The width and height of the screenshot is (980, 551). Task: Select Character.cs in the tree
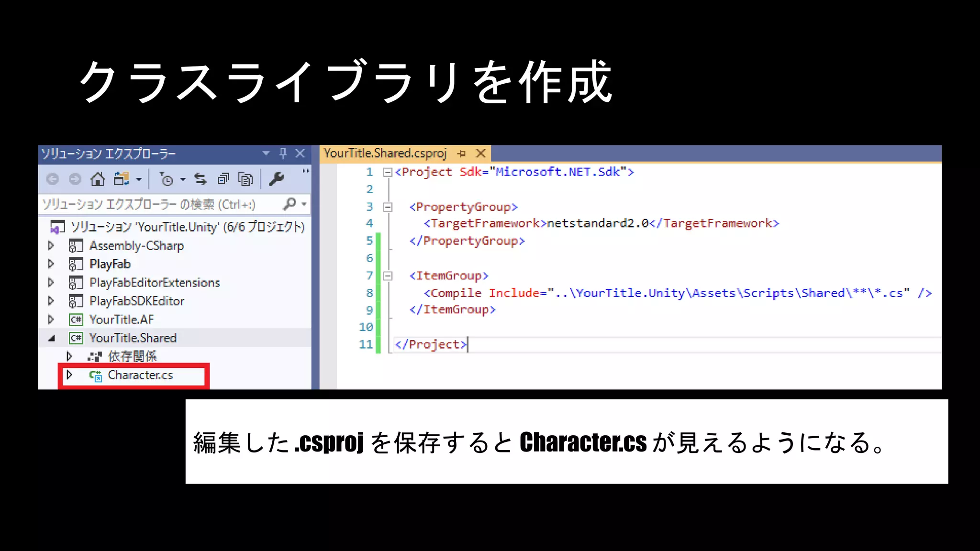(140, 375)
